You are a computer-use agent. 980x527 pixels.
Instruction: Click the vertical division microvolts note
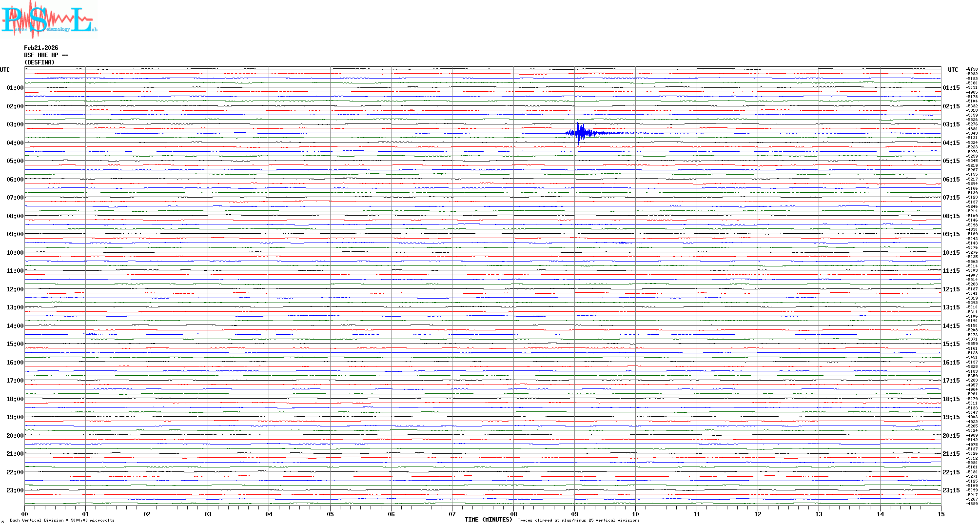pos(62,520)
